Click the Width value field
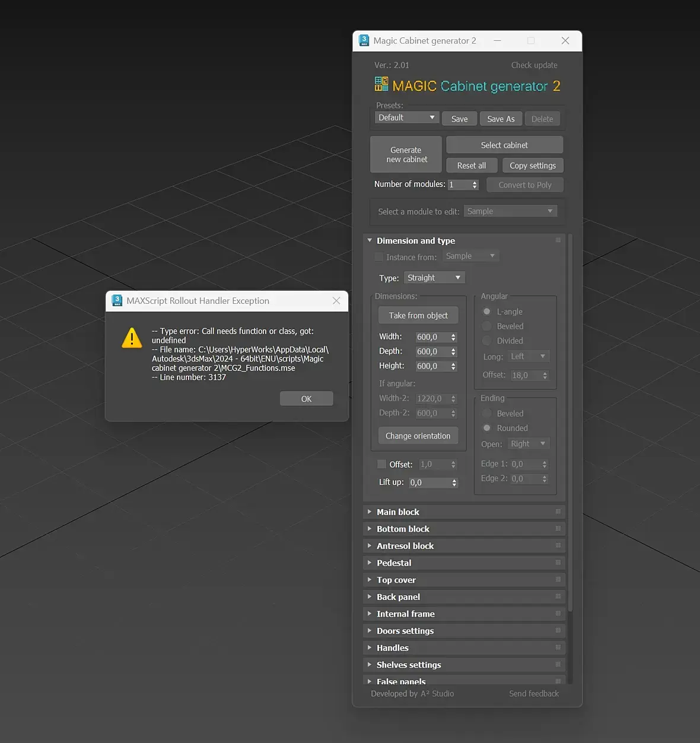The width and height of the screenshot is (700, 743). 432,337
